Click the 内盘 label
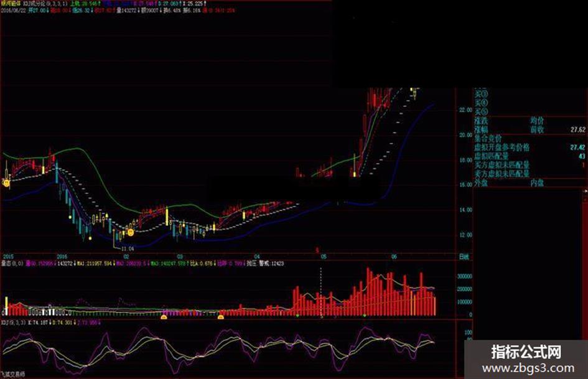Viewport: 588px width, 379px height. [x=537, y=183]
